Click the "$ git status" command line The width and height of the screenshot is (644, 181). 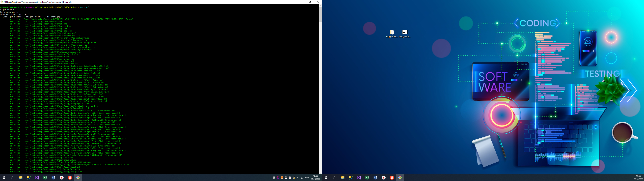[7, 10]
